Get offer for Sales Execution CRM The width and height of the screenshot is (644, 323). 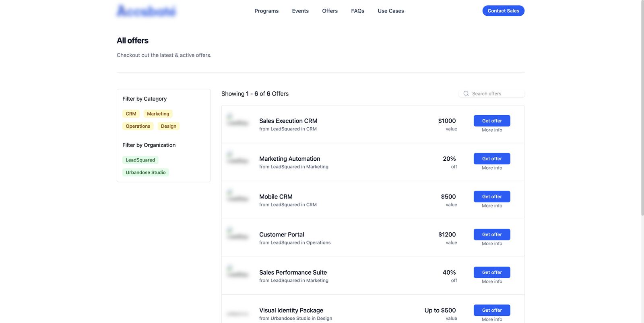[x=492, y=121]
